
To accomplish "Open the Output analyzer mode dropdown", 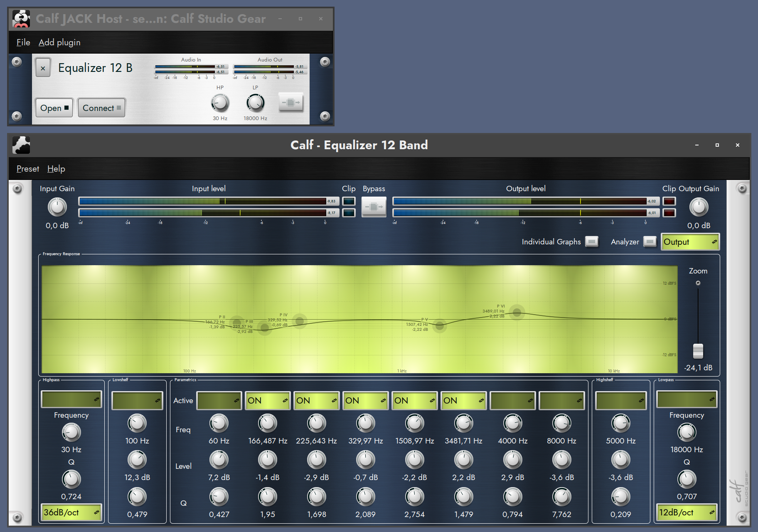I will [x=690, y=242].
